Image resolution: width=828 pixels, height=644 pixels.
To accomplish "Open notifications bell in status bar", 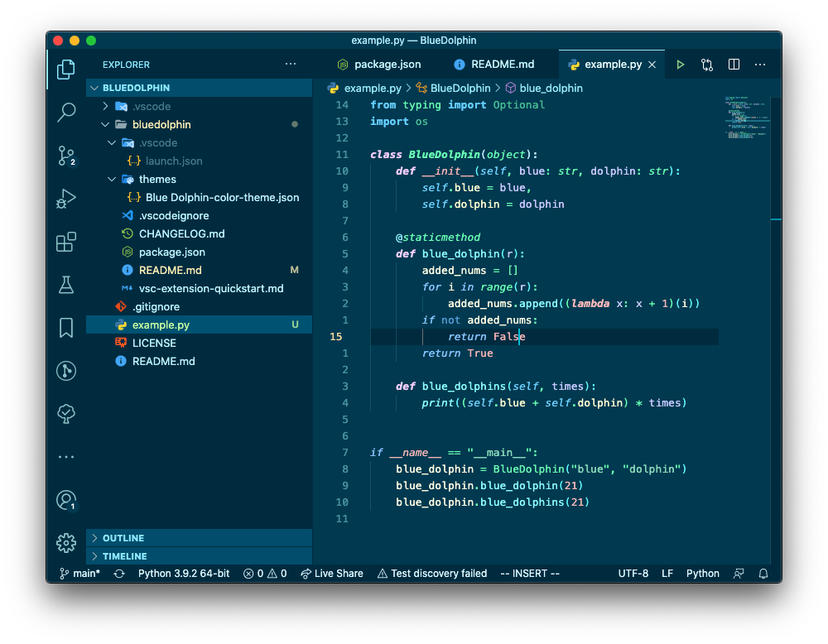I will pos(763,574).
